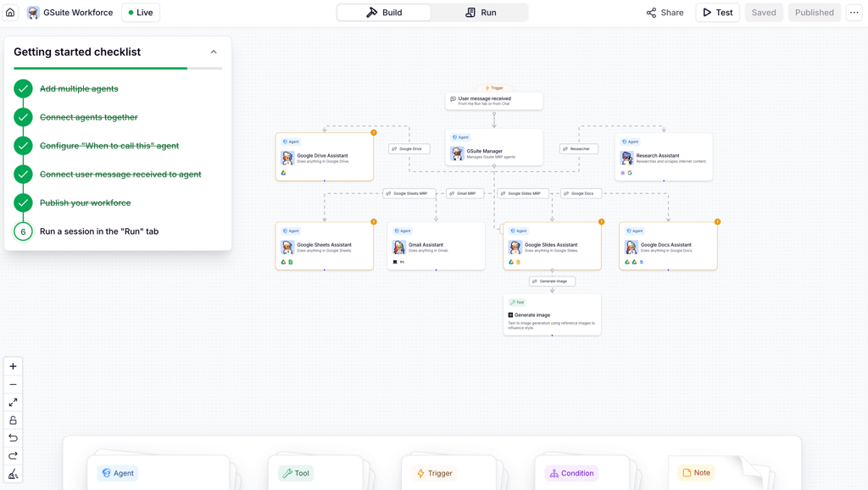Viewport: 868px width, 490px height.
Task: Toggle Configure "When to call this" agent checkmark
Action: (23, 146)
